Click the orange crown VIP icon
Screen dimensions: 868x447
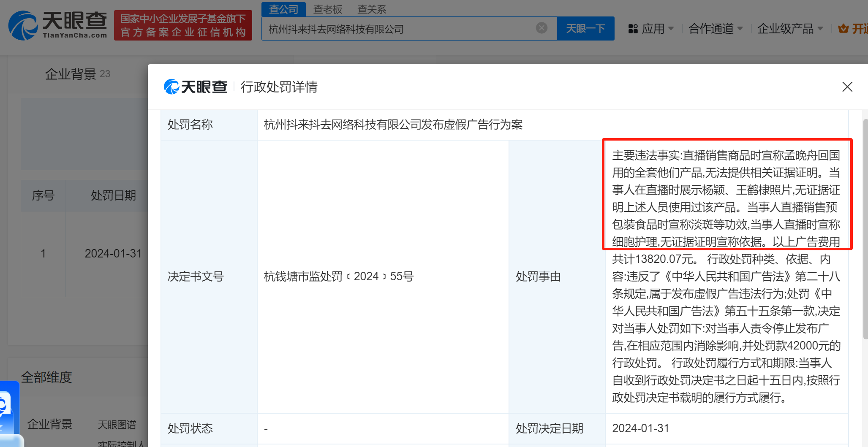(x=843, y=29)
